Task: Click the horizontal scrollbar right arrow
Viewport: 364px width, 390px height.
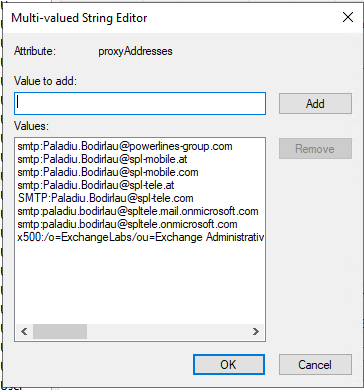Action: coord(256,332)
